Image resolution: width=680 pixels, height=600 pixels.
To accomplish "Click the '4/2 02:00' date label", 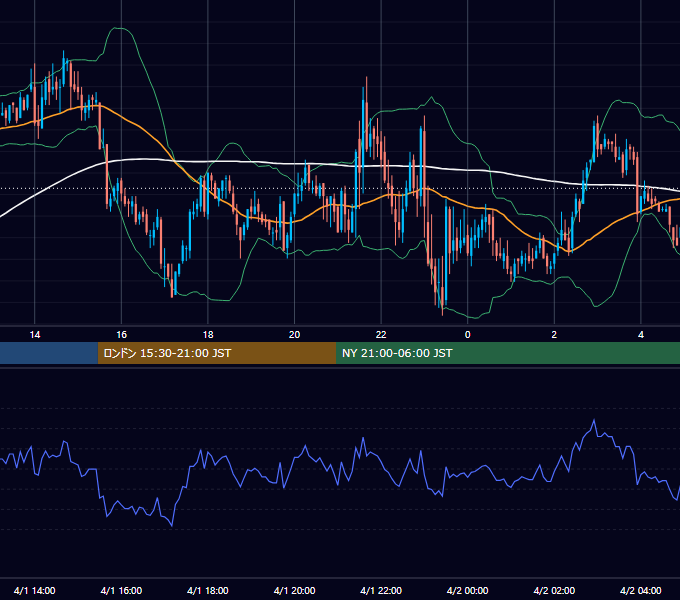I will (x=554, y=590).
